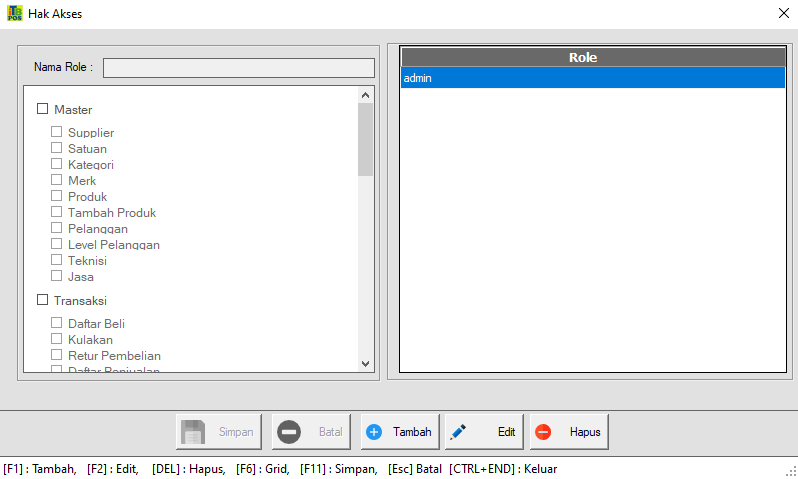Select the admin row in Role list

tap(593, 78)
